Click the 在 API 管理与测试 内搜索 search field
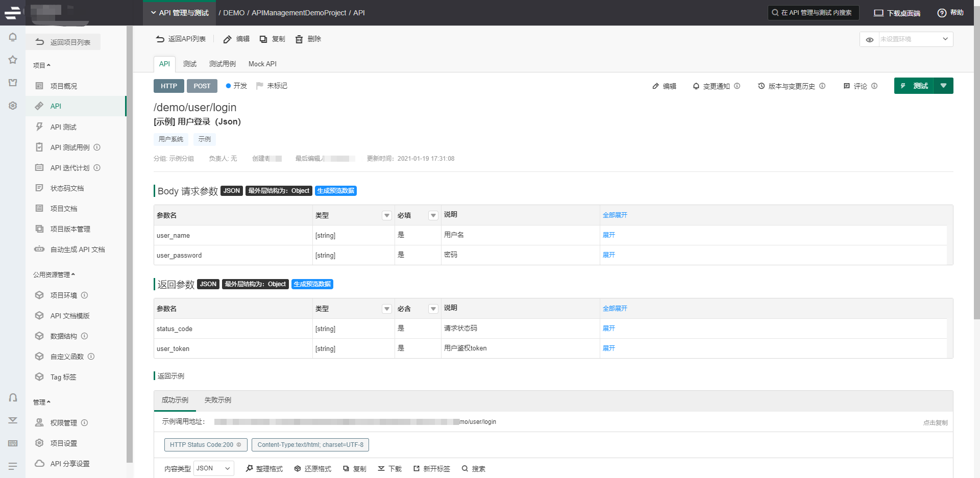Image resolution: width=980 pixels, height=478 pixels. tap(813, 13)
